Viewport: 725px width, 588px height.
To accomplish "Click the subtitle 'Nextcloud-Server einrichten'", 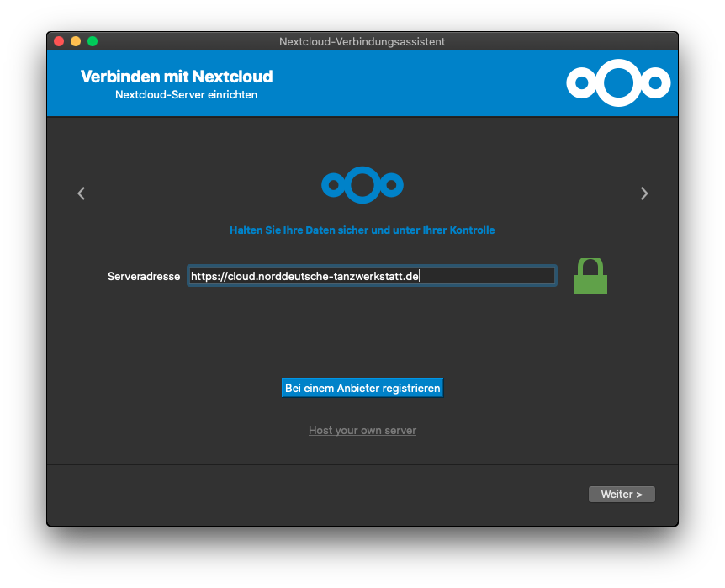I will pyautogui.click(x=187, y=95).
